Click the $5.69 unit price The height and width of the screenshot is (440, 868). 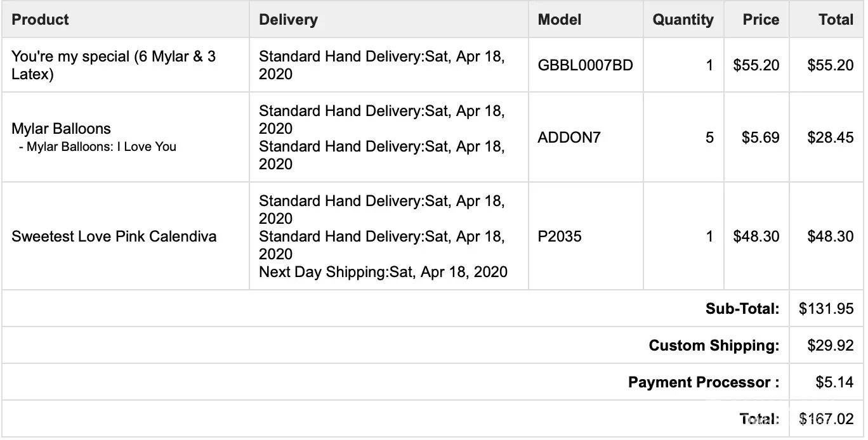pyautogui.click(x=760, y=138)
